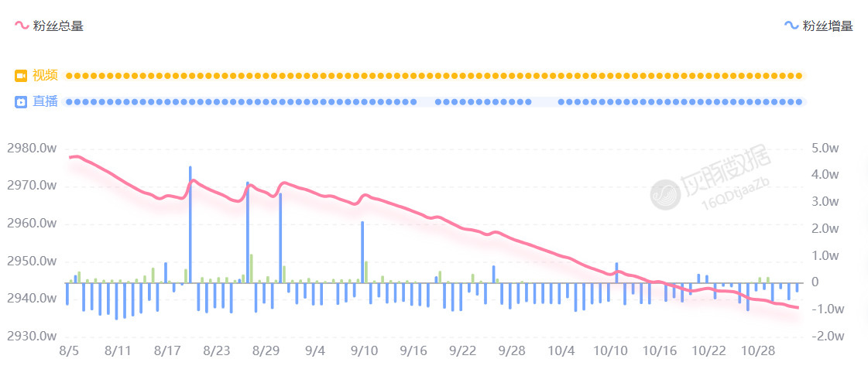868x376 pixels.
Task: Select the 9/16 date on x-axis
Action: point(413,350)
